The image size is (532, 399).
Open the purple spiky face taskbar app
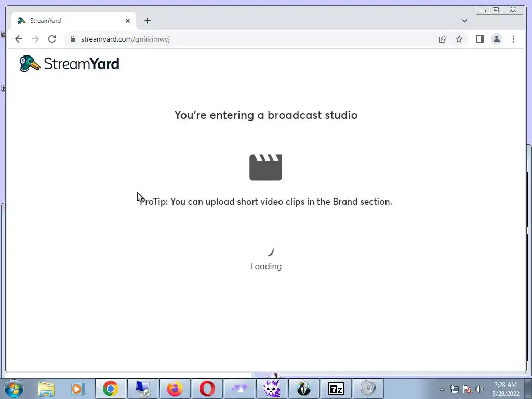click(271, 389)
